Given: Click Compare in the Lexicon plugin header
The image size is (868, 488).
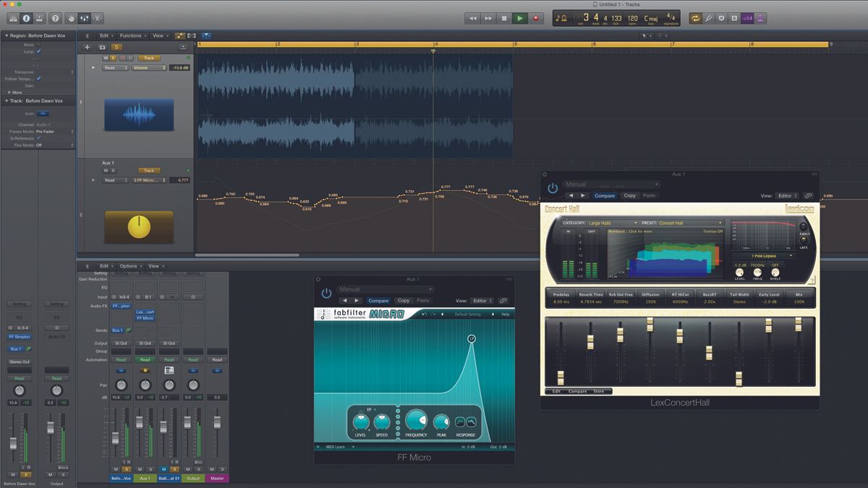Looking at the screenshot, I should (x=605, y=195).
